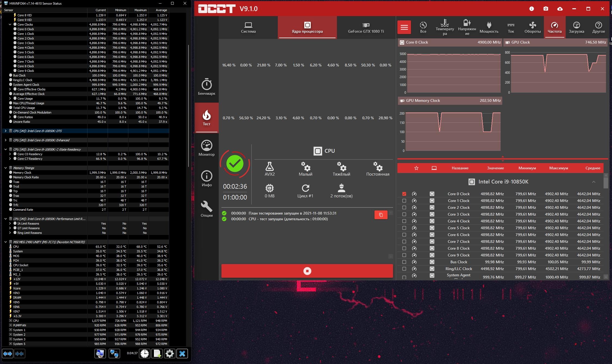Screen dimensions: 612x364
Task: Open the Опции wrench settings
Action: tap(206, 209)
